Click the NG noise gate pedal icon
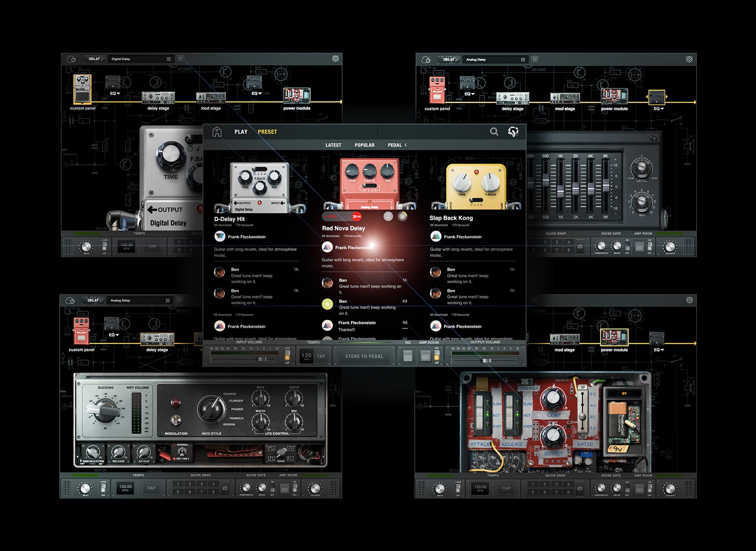Screen dimensions: 756x551 click(407, 356)
